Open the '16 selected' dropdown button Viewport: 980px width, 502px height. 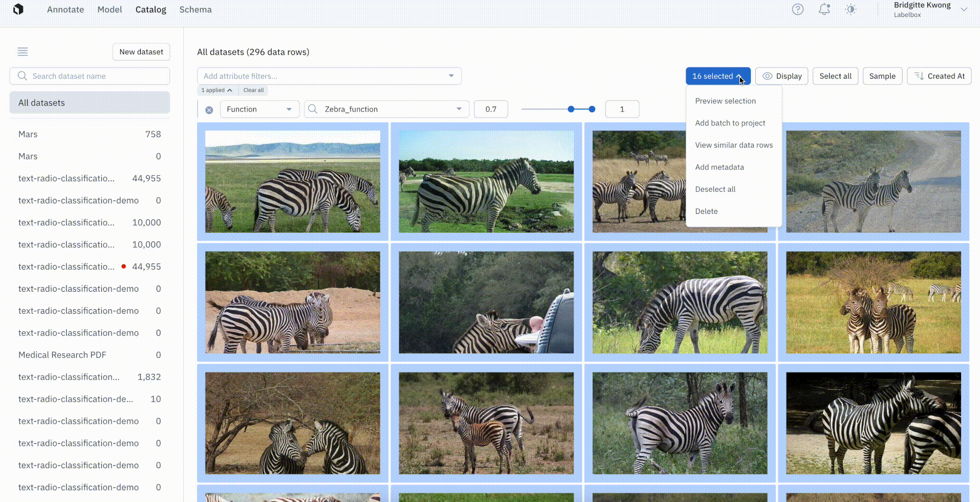coord(718,76)
